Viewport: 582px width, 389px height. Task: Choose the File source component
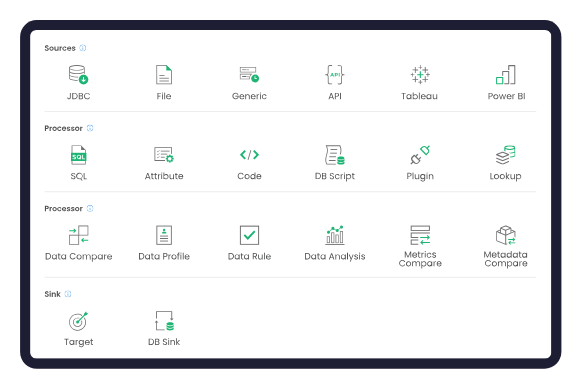point(164,75)
